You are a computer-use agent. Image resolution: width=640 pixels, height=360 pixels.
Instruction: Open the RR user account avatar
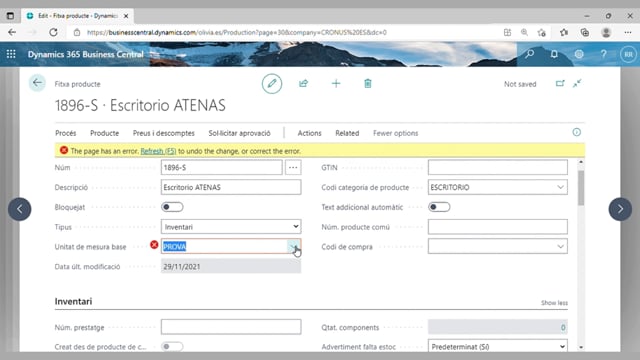click(x=628, y=54)
